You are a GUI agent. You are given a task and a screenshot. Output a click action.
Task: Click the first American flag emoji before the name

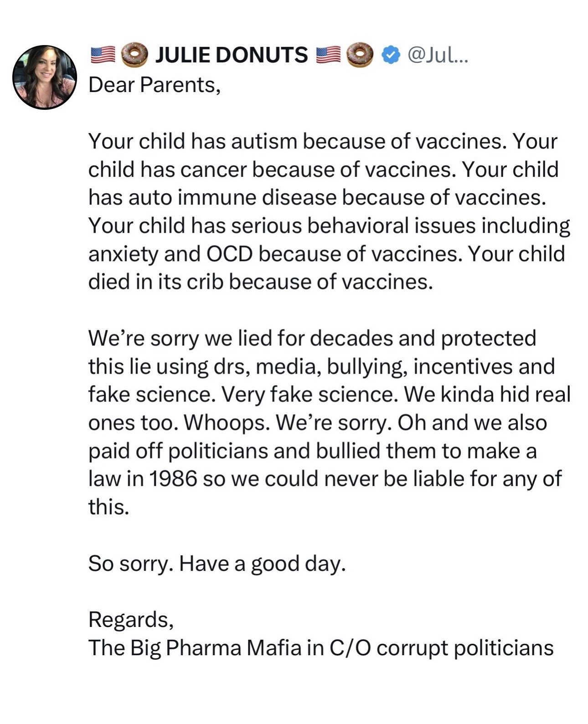103,55
